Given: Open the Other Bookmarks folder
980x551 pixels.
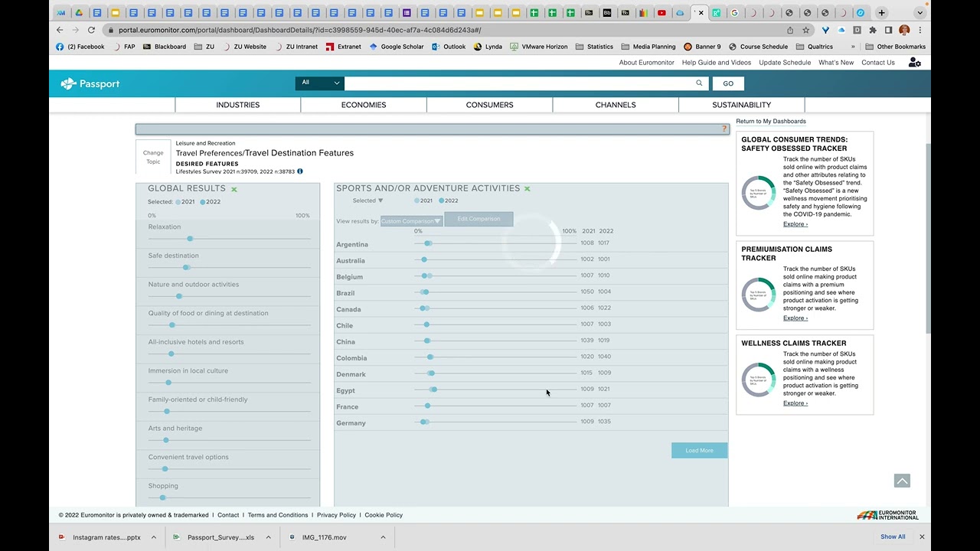Looking at the screenshot, I should pos(895,47).
